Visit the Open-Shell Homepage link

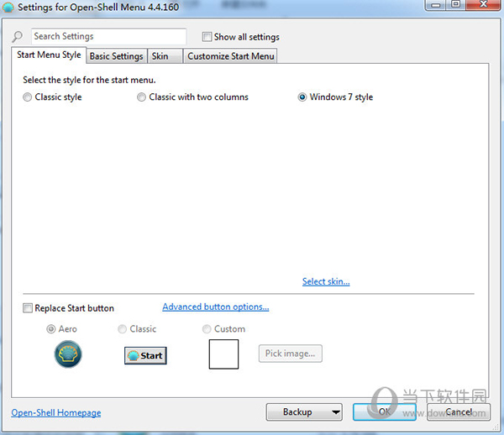point(56,413)
